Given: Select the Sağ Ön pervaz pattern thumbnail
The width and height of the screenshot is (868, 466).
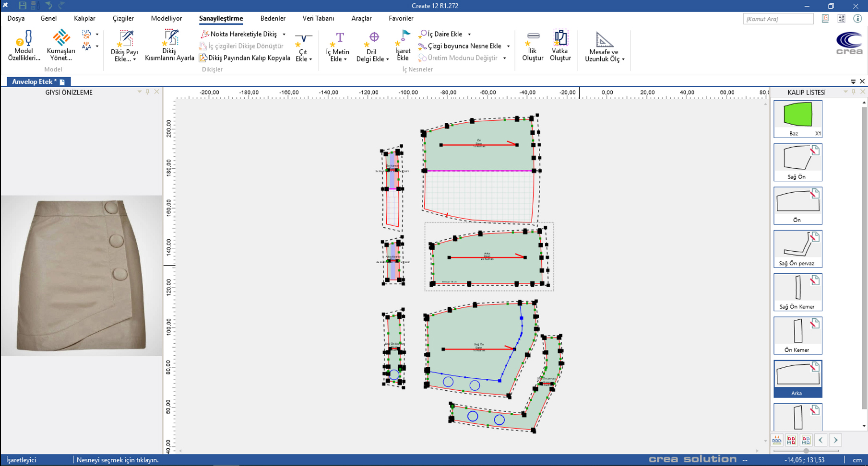Looking at the screenshot, I should pos(797,248).
